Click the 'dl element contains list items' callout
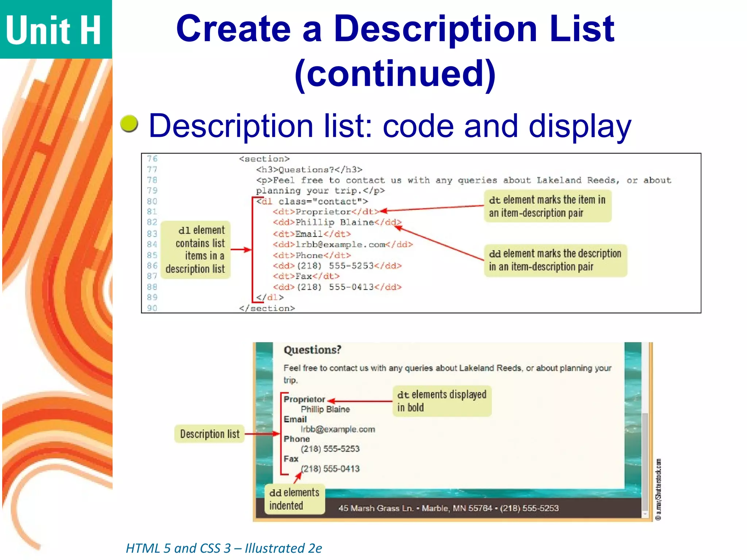 tap(196, 250)
